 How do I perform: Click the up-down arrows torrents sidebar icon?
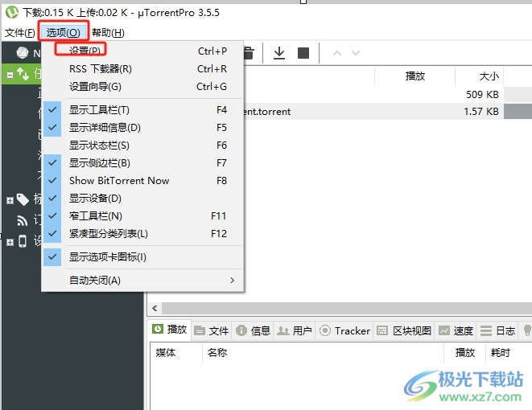tap(23, 73)
